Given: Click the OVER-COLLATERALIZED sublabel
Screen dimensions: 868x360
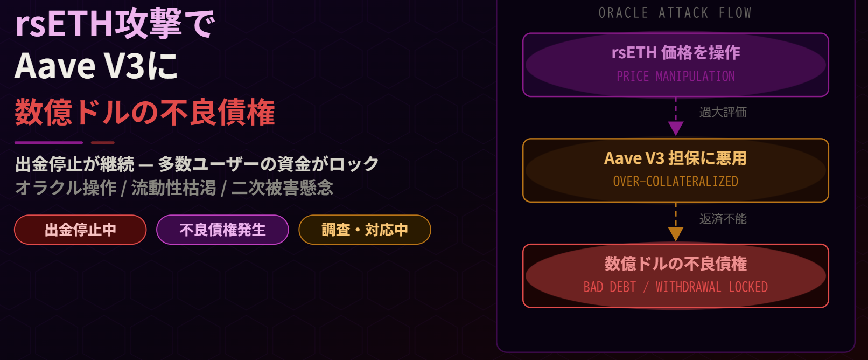Looking at the screenshot, I should tap(676, 182).
